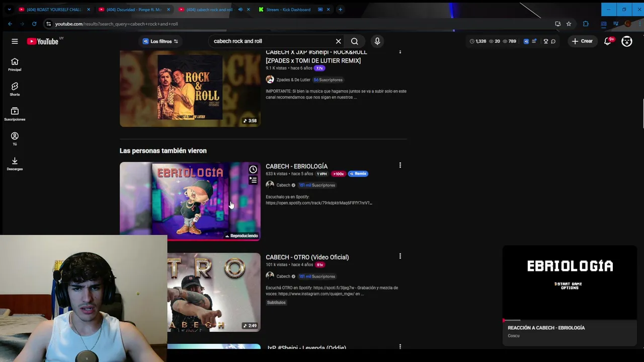Open CABECH - OTRO (Video Oficial) title
Screen dimensions: 644x362
307,257
